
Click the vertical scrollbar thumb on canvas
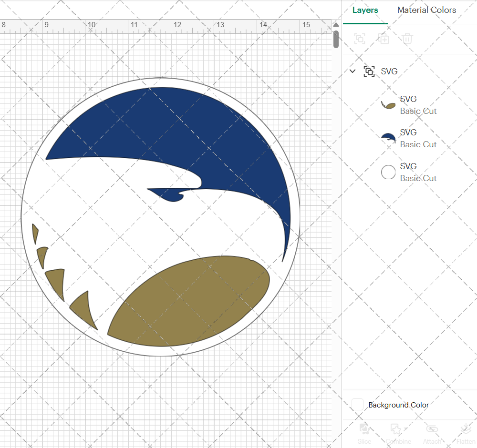(336, 40)
